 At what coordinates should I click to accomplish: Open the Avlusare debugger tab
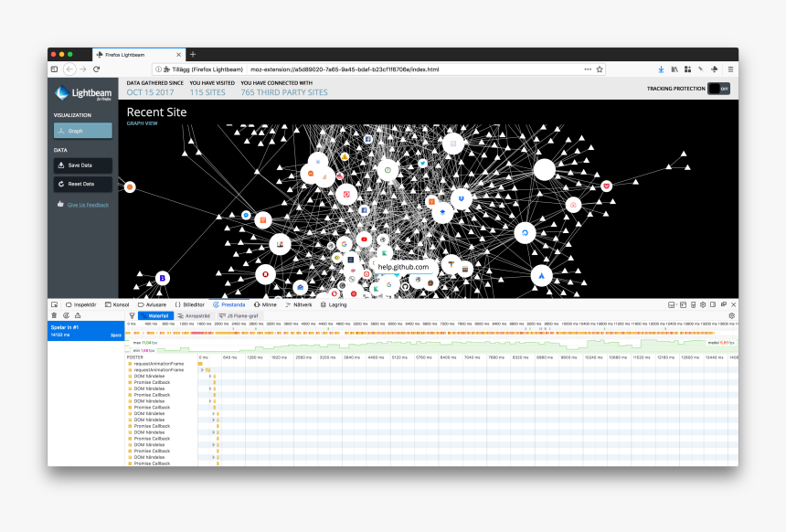click(x=152, y=304)
